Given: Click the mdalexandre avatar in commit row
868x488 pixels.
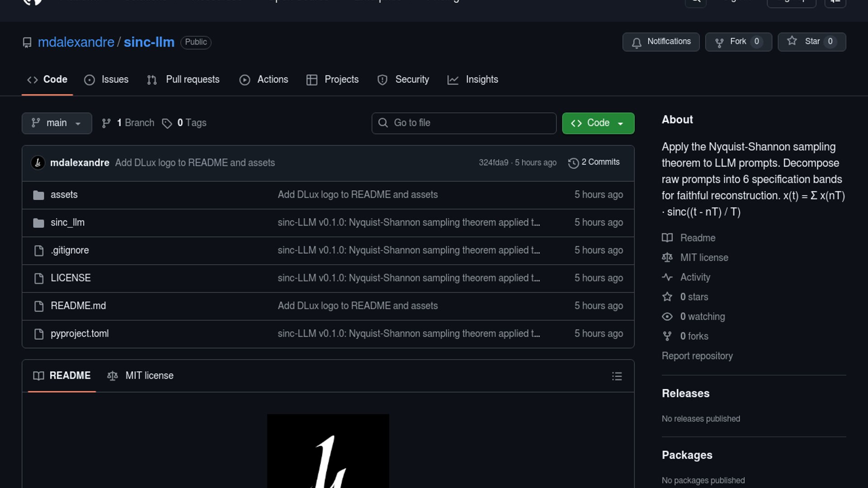Looking at the screenshot, I should point(38,163).
